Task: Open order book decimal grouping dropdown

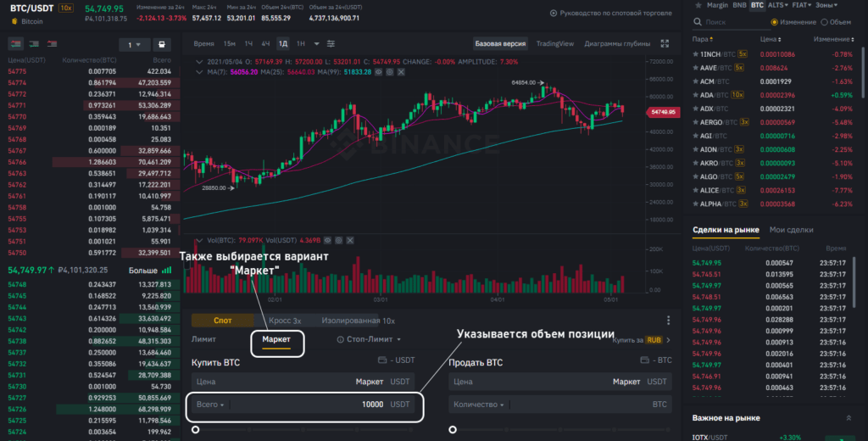Action: 135,44
